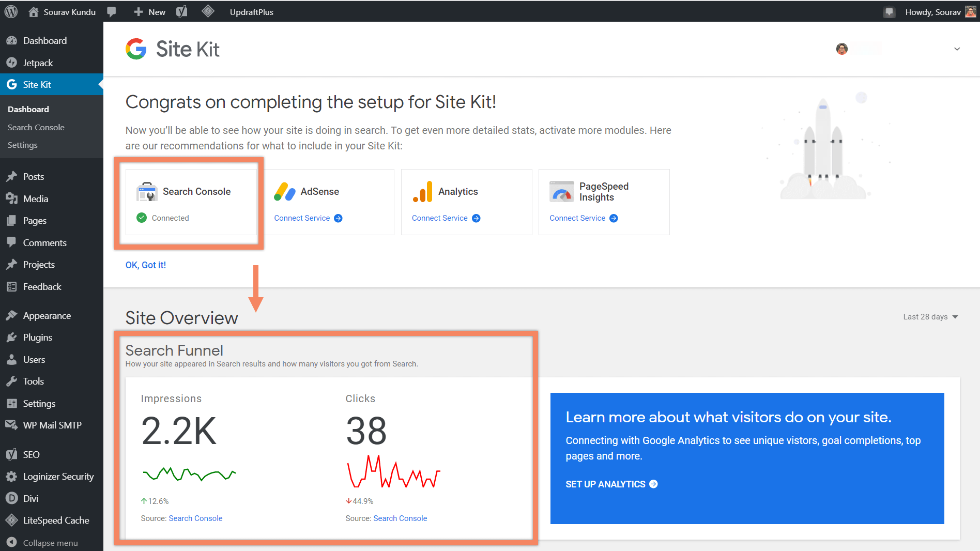Open Site Kit Settings submenu item

(22, 145)
